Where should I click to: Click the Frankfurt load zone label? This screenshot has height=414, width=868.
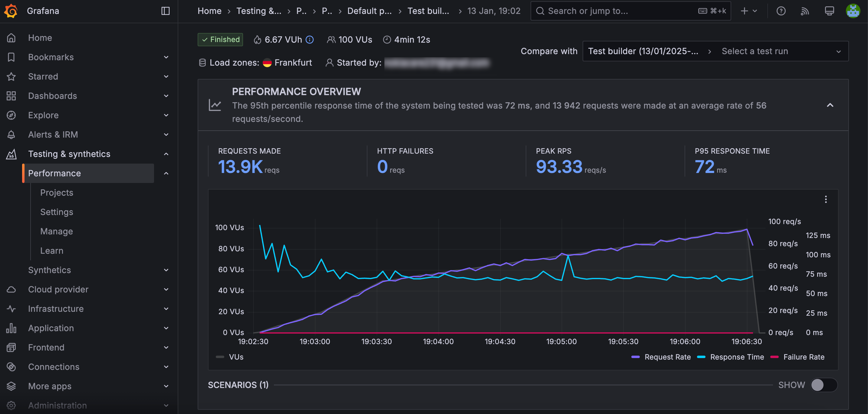[293, 63]
